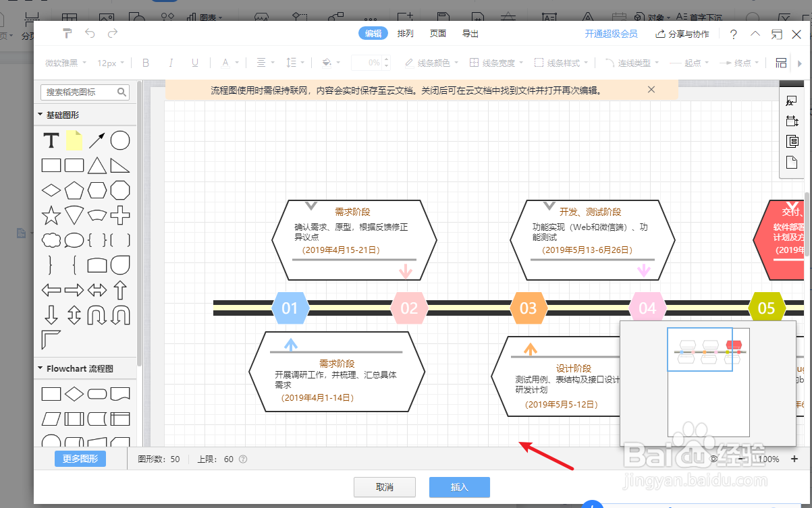Select the star shape from shape library

click(x=51, y=215)
